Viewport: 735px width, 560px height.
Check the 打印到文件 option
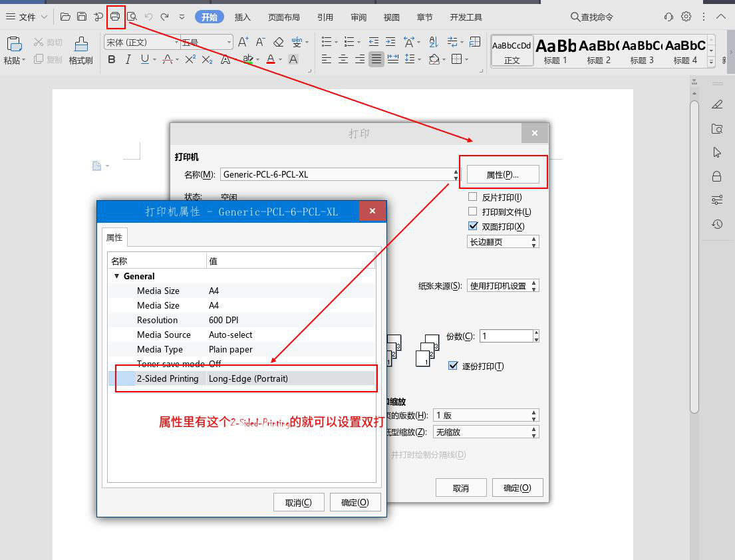(473, 211)
